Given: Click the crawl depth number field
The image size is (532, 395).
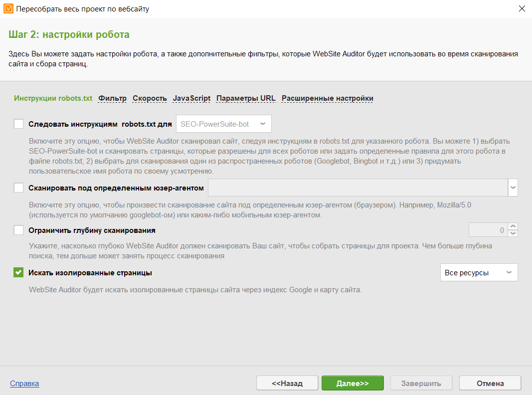Looking at the screenshot, I should [488, 230].
